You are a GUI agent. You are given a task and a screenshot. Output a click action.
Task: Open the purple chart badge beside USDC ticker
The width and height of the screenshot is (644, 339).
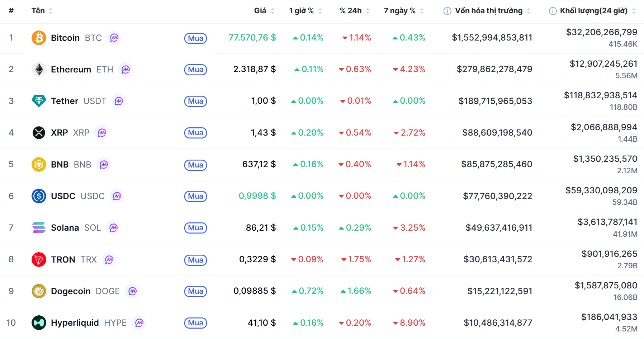(x=117, y=196)
